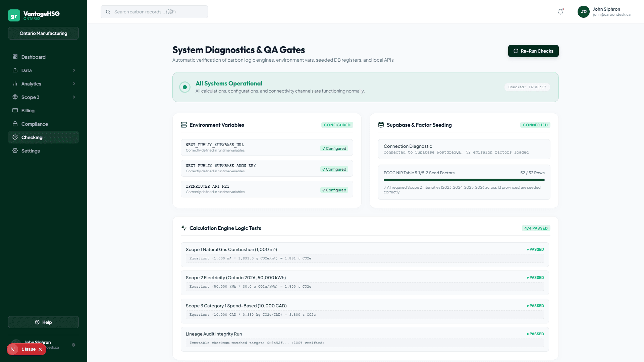The image size is (644, 362).
Task: Click the NEXT_PUBLIC_SUPABASE_URL variable row
Action: click(267, 147)
